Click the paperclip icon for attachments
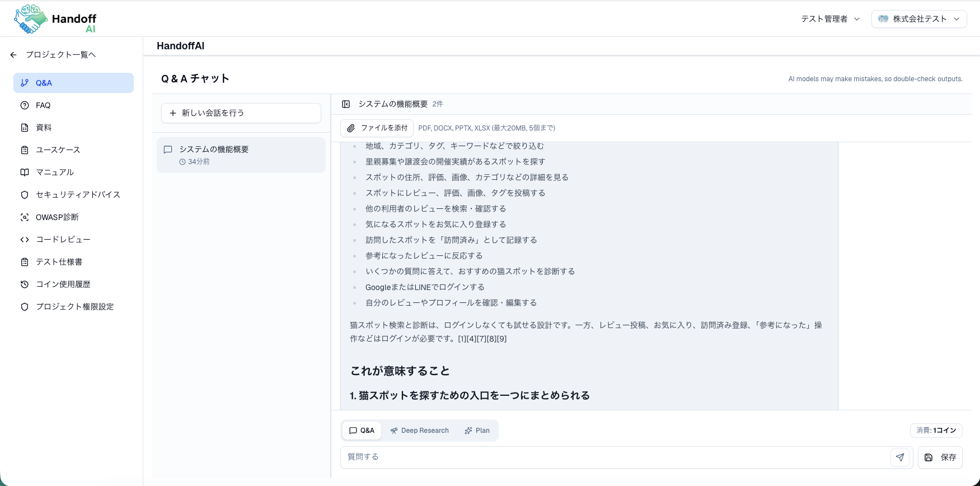This screenshot has height=486, width=980. pyautogui.click(x=351, y=128)
